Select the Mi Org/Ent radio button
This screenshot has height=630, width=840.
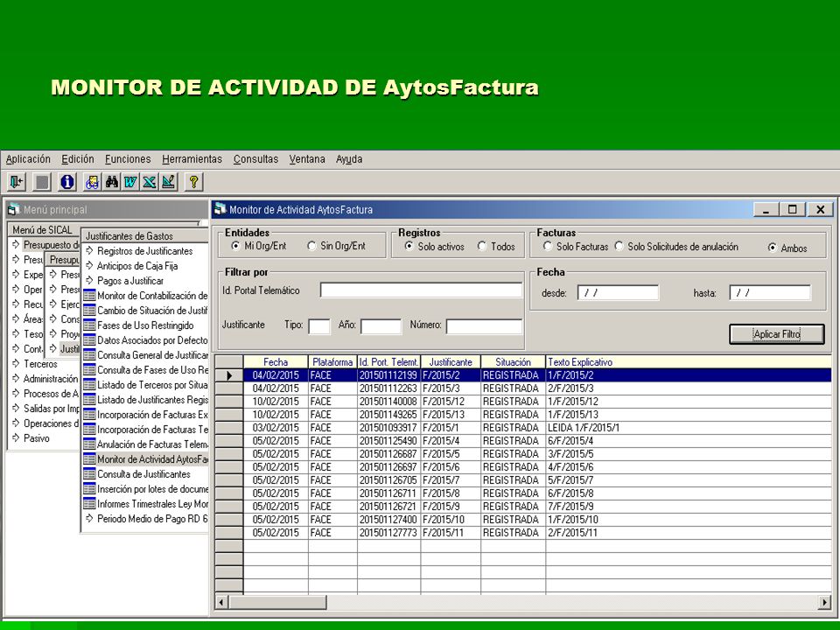tap(235, 246)
